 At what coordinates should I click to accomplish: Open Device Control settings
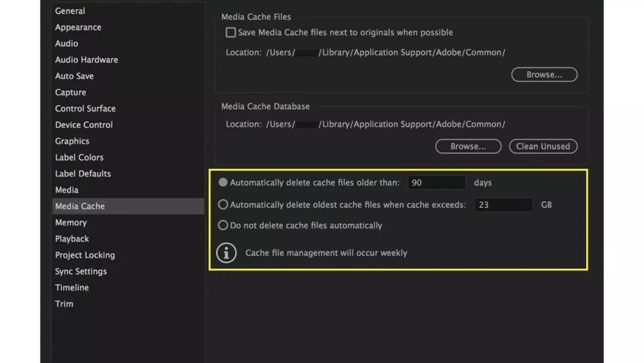(x=84, y=125)
